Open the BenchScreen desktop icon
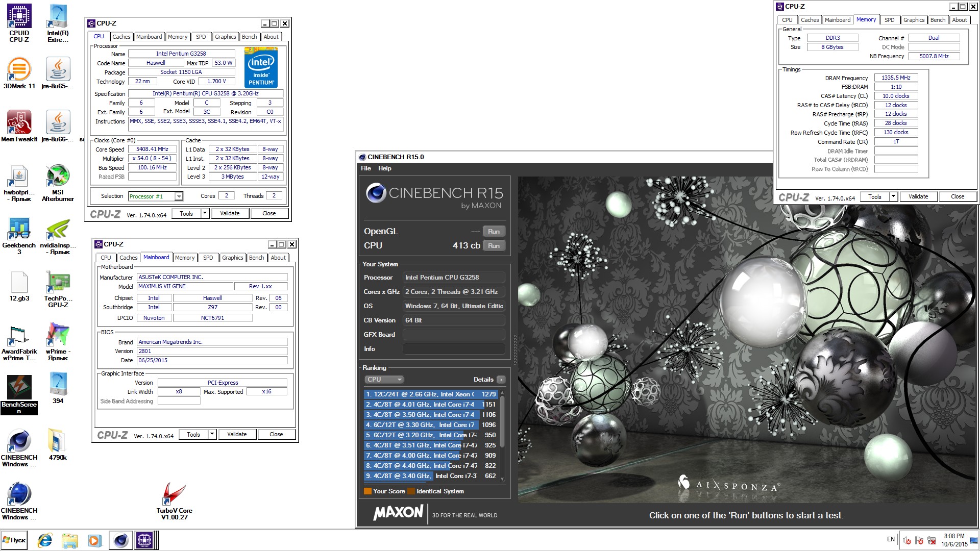The width and height of the screenshot is (980, 551). click(x=19, y=395)
